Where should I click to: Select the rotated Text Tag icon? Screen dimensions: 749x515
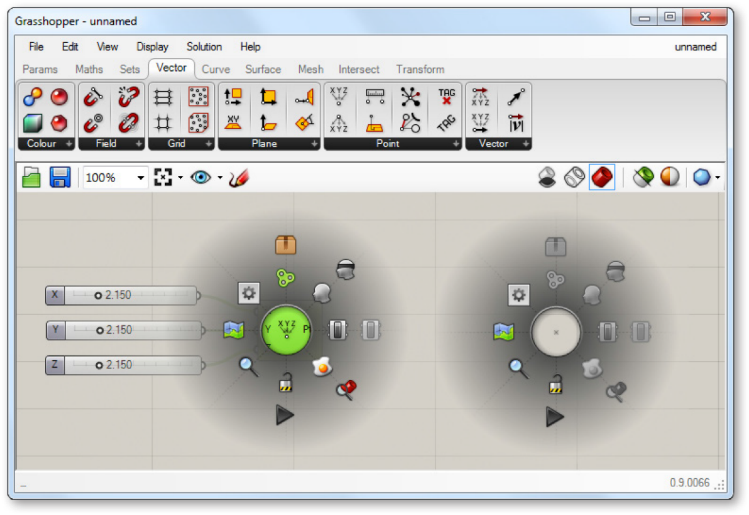coord(447,123)
